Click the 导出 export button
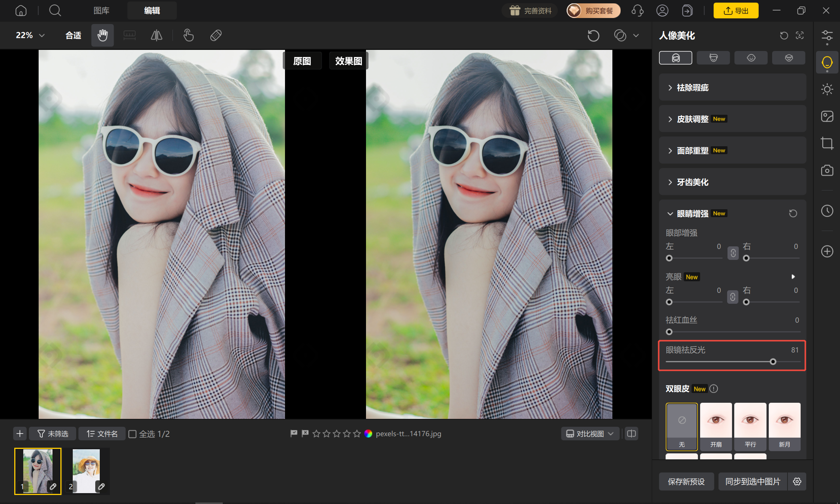This screenshot has height=504, width=840. pyautogui.click(x=736, y=10)
